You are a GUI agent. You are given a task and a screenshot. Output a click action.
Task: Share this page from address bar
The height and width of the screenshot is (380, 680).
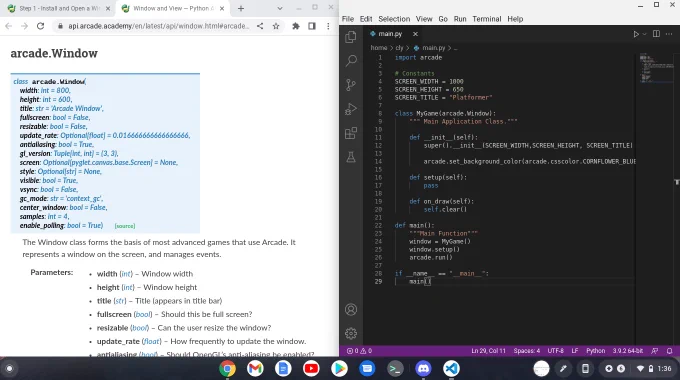(x=260, y=26)
